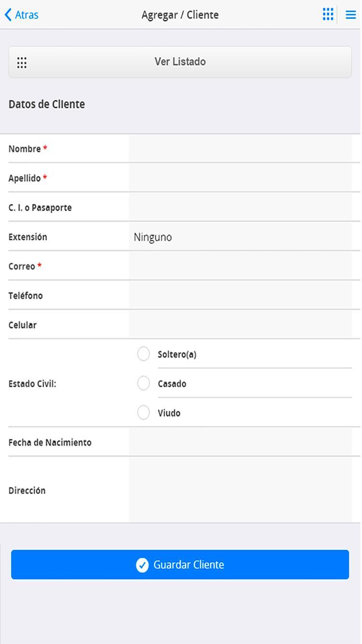Focus the Nombre input field
This screenshot has width=362, height=644.
240,149
